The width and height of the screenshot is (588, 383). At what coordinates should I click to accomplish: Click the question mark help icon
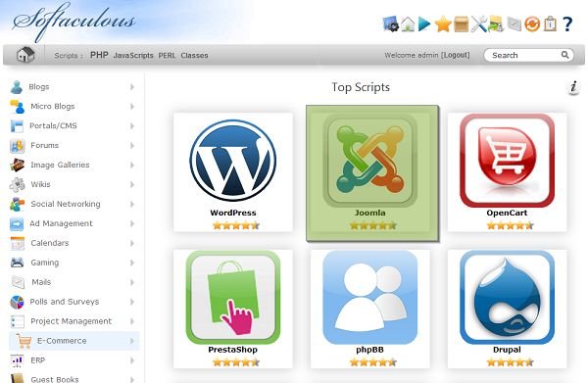pyautogui.click(x=567, y=24)
